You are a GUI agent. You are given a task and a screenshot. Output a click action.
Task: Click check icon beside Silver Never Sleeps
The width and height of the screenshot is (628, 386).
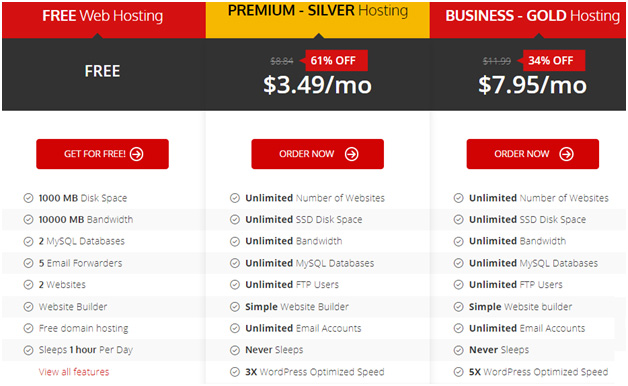click(x=235, y=350)
